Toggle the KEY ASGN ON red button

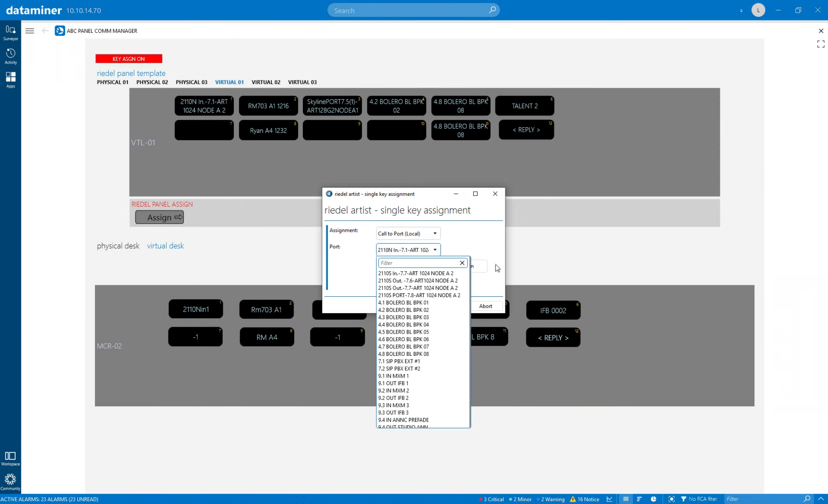coord(129,59)
